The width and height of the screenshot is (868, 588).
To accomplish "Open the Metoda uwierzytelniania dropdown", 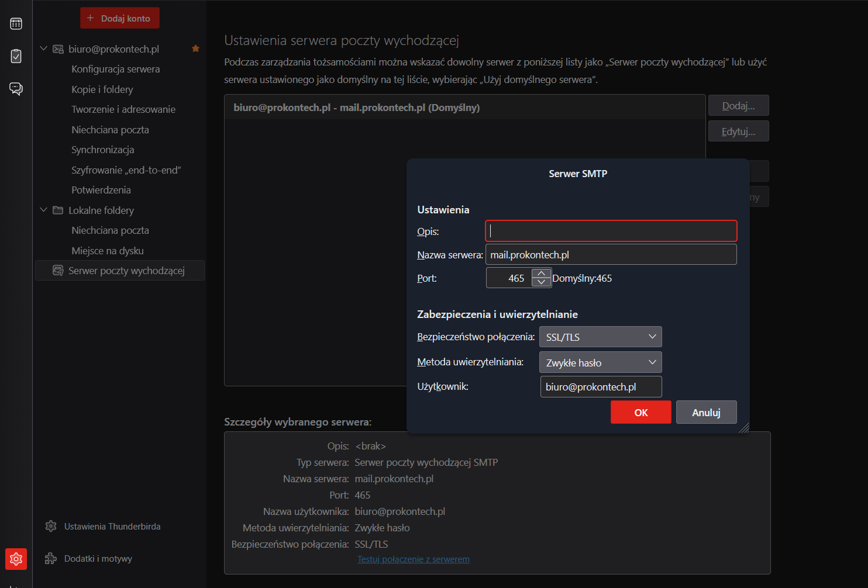I will point(600,362).
